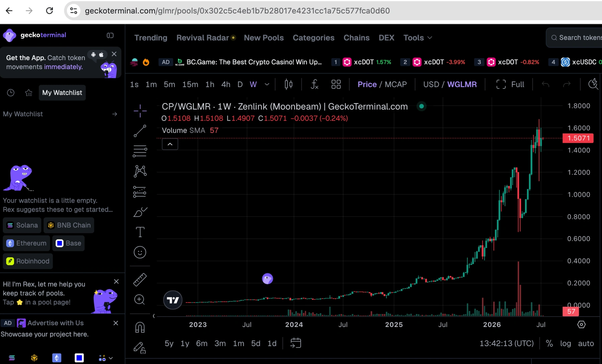The image size is (602, 364).
Task: Select the Solana chain icon in bottom bar
Action: 12,358
